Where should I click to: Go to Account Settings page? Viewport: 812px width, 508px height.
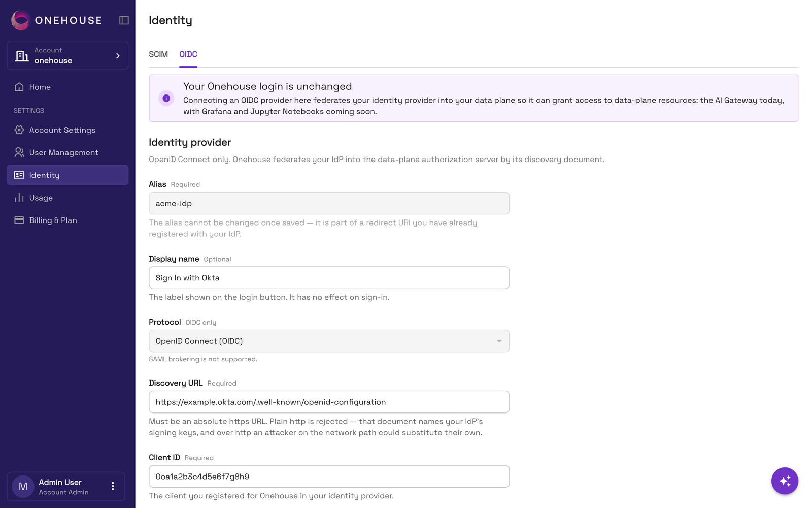pos(67,130)
